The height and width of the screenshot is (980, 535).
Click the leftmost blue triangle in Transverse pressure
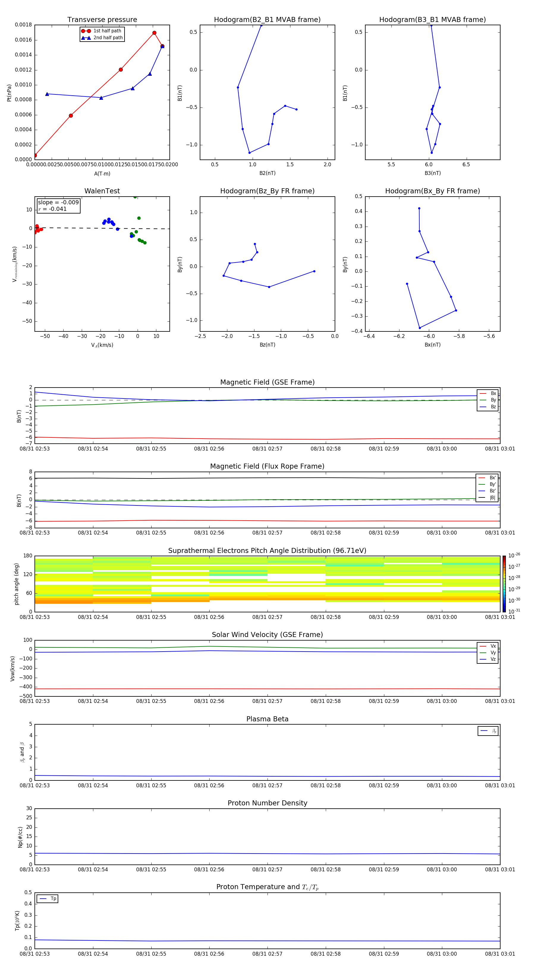coord(47,94)
